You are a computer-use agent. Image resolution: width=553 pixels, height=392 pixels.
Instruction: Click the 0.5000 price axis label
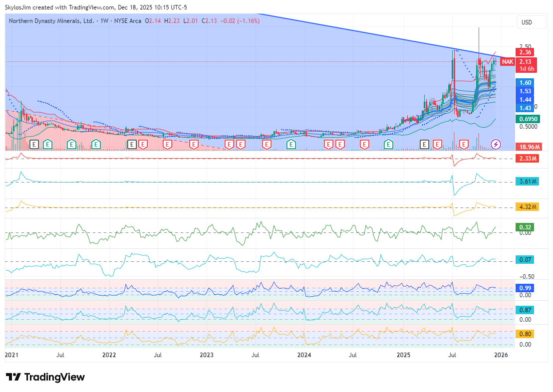[528, 127]
